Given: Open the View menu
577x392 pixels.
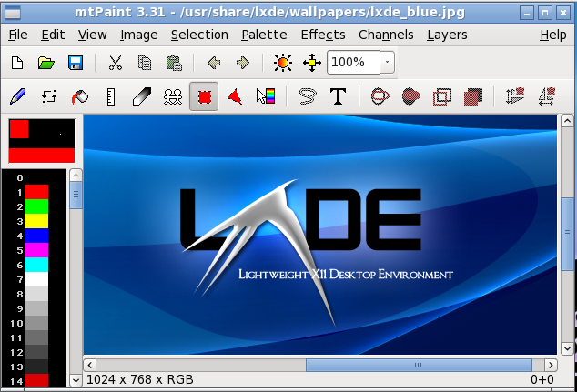Looking at the screenshot, I should pos(92,35).
